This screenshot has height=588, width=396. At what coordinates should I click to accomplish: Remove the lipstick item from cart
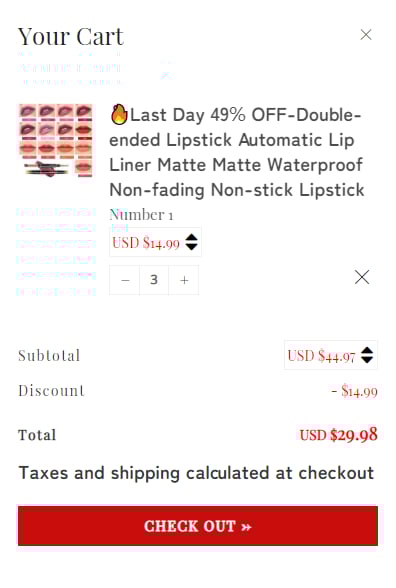tap(362, 278)
